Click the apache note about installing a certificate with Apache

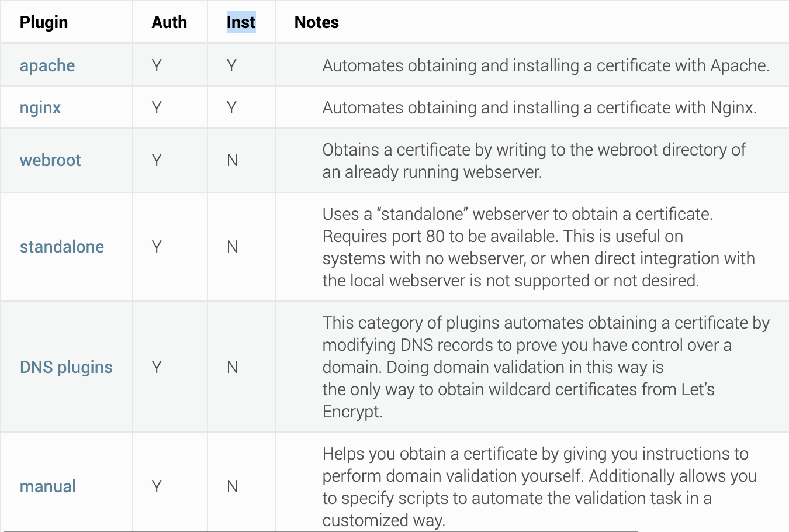[x=546, y=65]
